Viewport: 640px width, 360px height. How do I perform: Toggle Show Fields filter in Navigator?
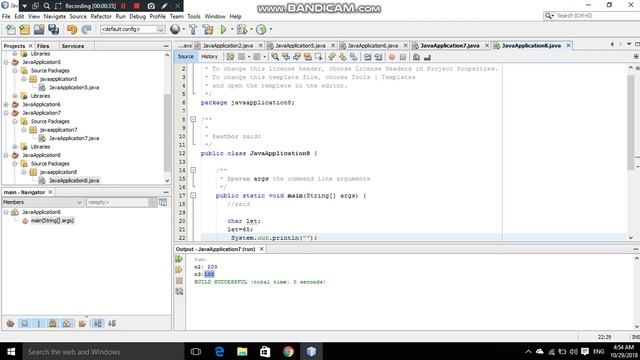pos(24,323)
